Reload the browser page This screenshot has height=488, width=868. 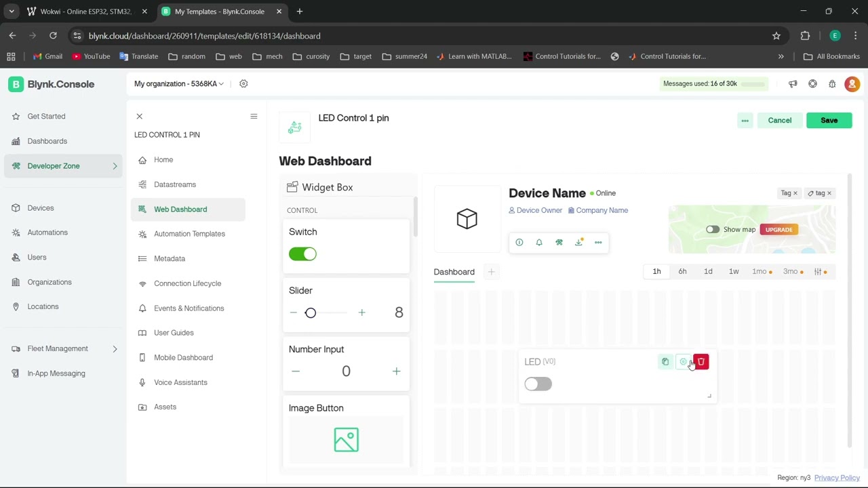point(53,36)
